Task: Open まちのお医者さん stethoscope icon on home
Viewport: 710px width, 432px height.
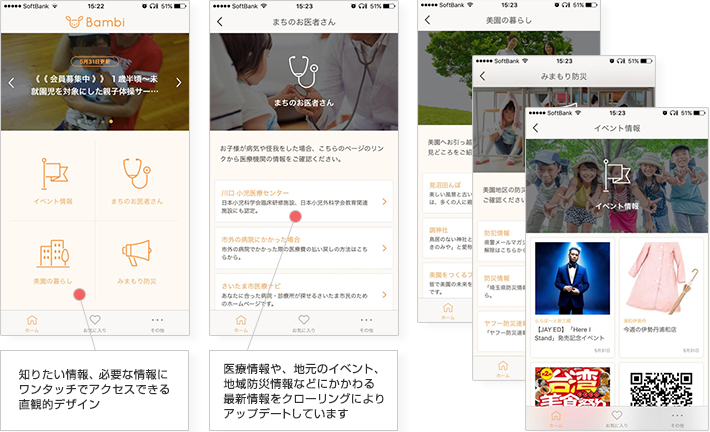Action: click(137, 173)
